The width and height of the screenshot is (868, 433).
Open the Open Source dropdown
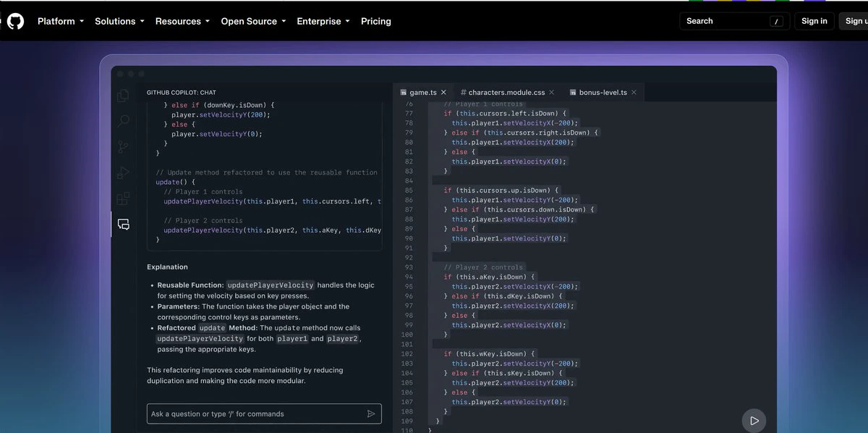253,21
